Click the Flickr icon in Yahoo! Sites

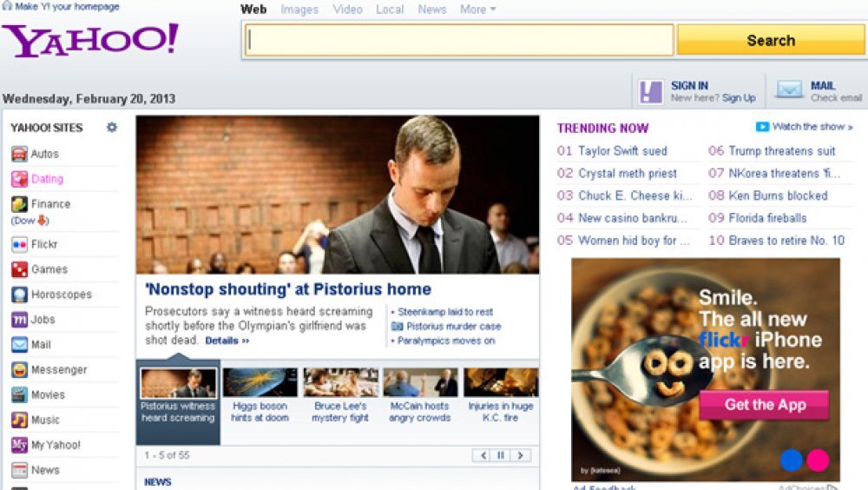(19, 244)
